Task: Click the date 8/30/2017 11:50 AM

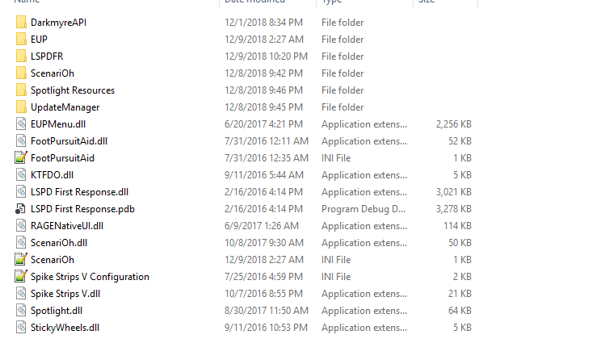Action: click(267, 311)
